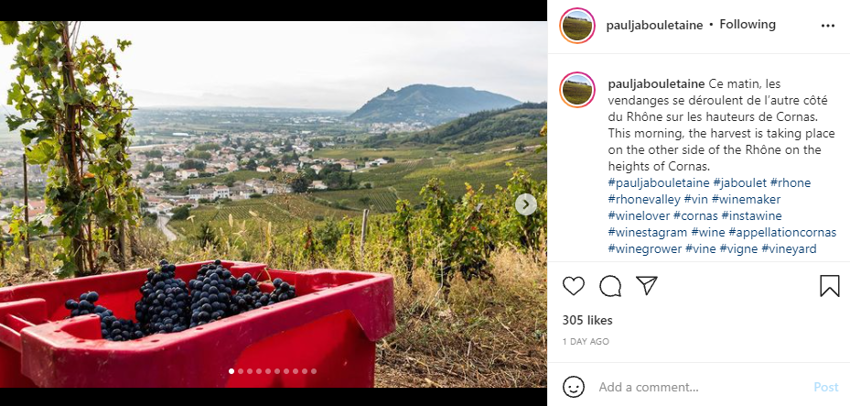Click the #vineyard hashtag
The image size is (850, 406).
[x=788, y=249]
